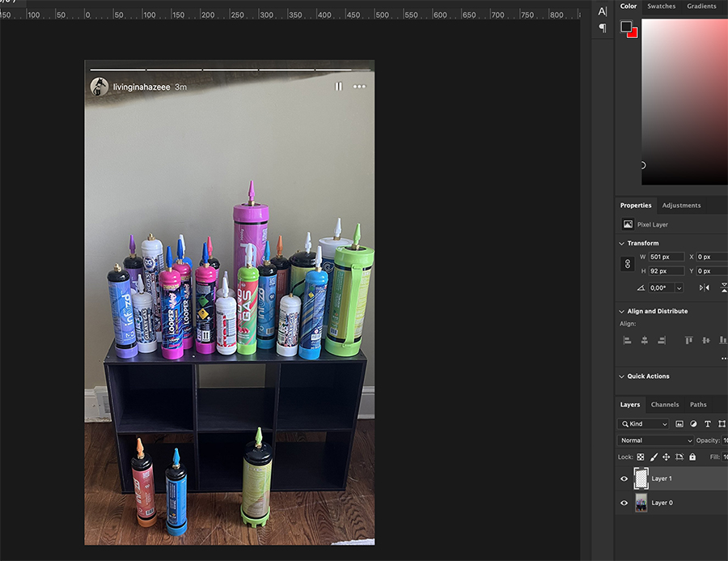The width and height of the screenshot is (728, 561).
Task: Select Layer 0 thumbnail
Action: pos(641,503)
